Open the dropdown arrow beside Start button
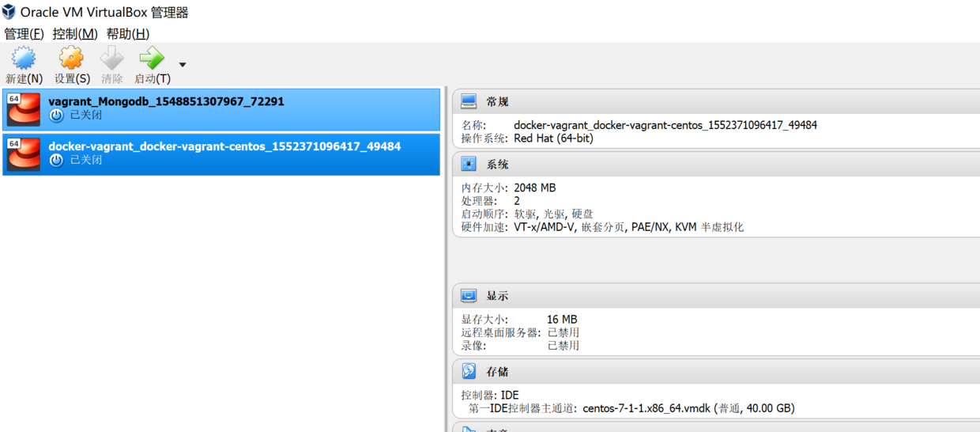The width and height of the screenshot is (980, 432). tap(183, 65)
